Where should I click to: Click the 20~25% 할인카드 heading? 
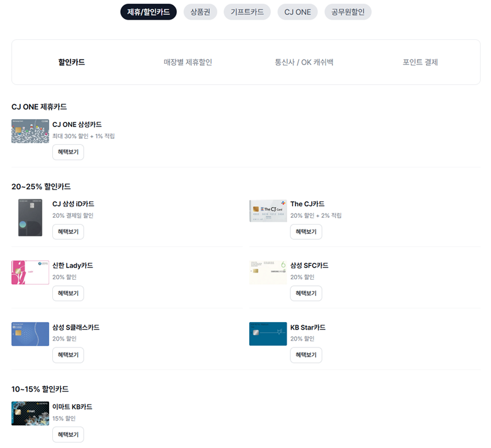41,187
